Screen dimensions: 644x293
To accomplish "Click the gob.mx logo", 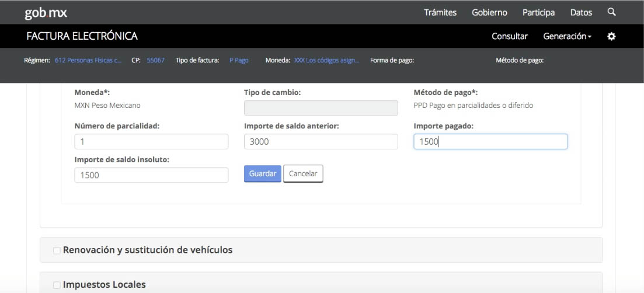I will (46, 12).
